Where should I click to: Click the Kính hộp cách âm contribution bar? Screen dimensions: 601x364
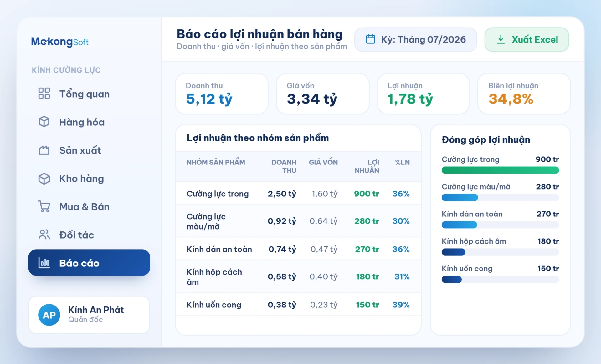click(500, 252)
